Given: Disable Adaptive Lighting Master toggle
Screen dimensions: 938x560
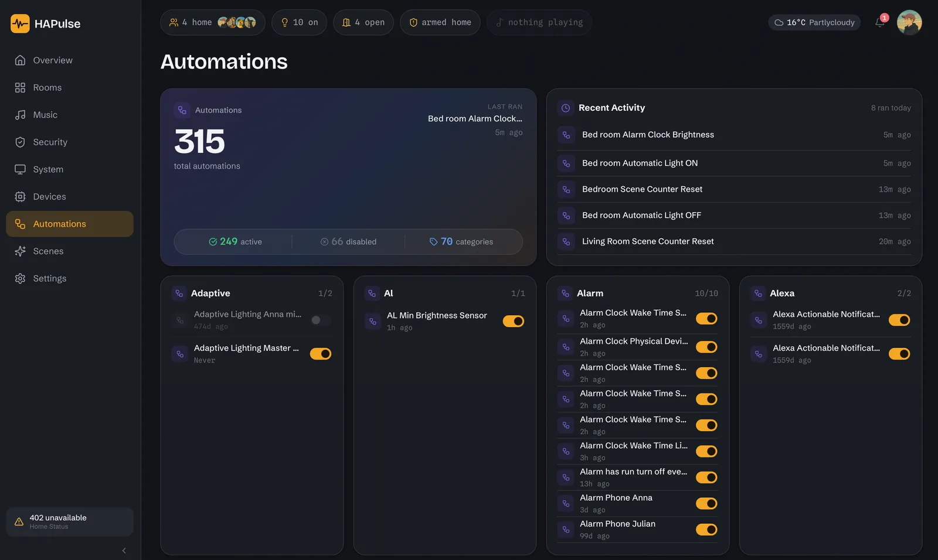Looking at the screenshot, I should tap(321, 354).
